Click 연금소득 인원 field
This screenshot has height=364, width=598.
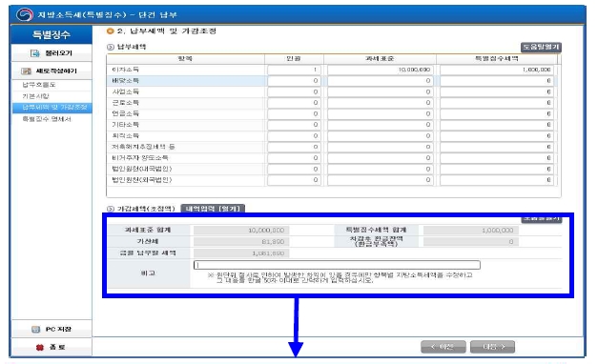click(294, 114)
